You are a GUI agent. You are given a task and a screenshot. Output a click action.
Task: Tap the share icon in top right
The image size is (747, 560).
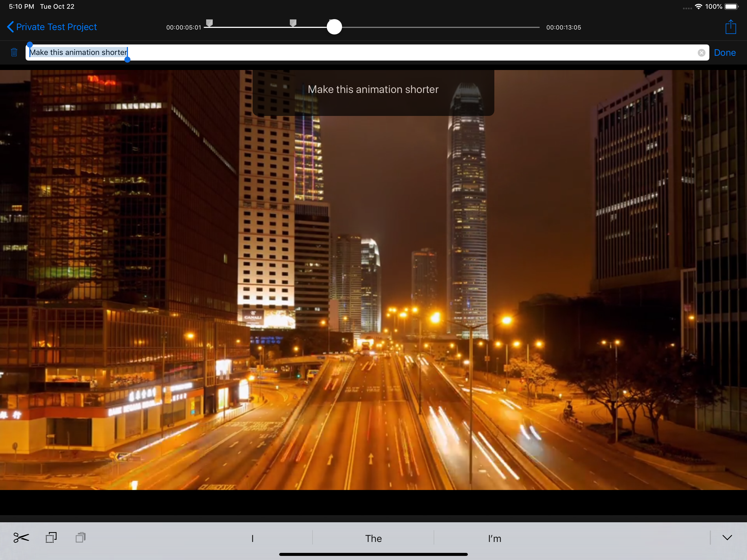(731, 27)
